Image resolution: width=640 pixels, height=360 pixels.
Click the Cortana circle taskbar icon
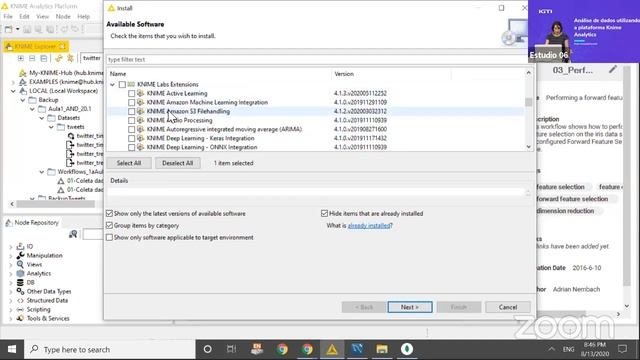coord(207,349)
